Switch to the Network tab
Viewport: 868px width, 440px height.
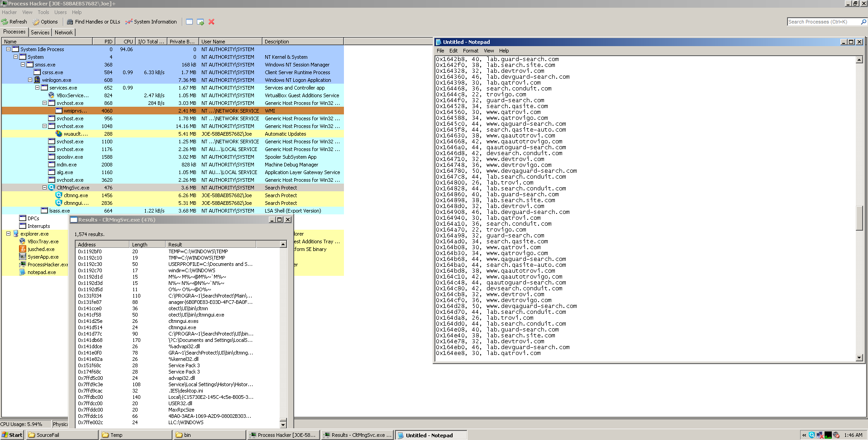pyautogui.click(x=64, y=33)
